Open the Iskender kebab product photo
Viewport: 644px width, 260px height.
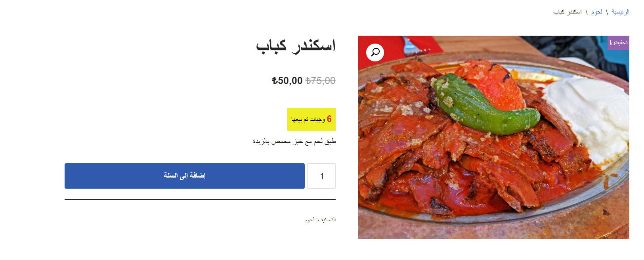pyautogui.click(x=493, y=137)
